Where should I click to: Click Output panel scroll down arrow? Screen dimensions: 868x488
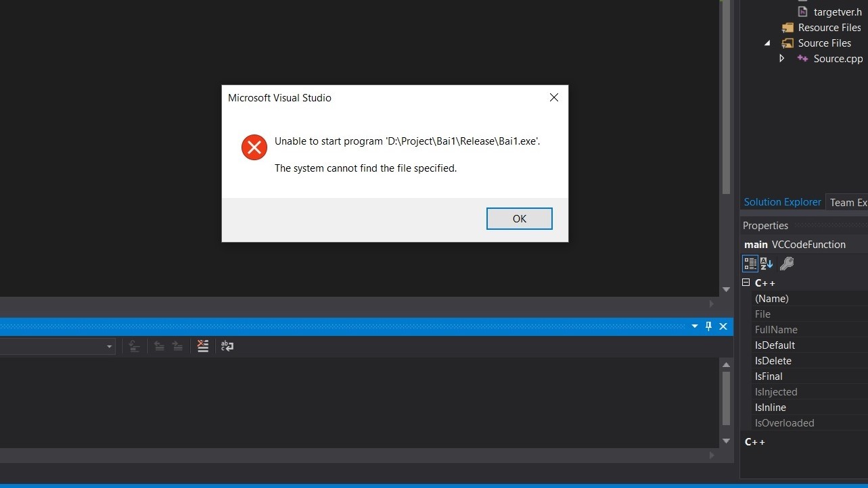(x=726, y=441)
